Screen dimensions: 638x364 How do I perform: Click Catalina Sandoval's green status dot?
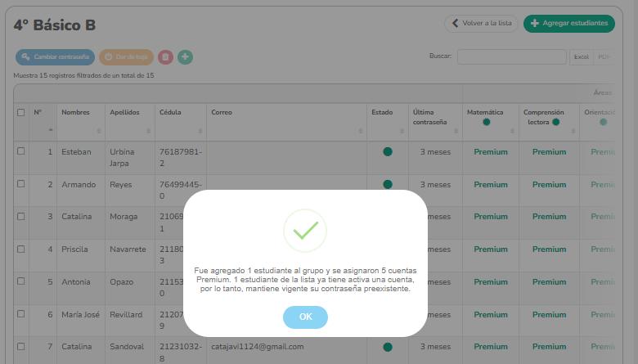point(388,347)
